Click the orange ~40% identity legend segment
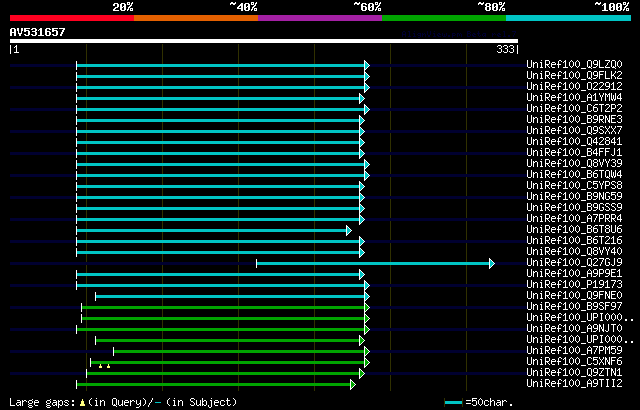Screen dimensions: 640x410 tap(196, 18)
